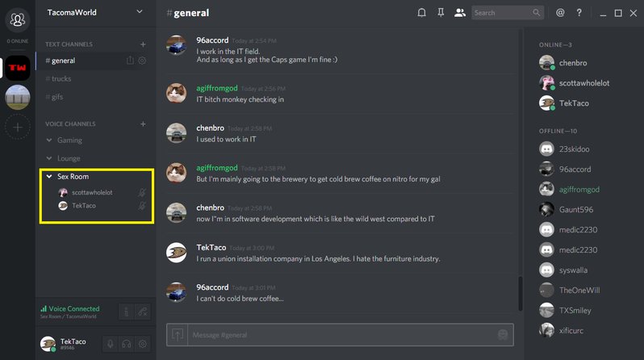Open the TacomaWorld server dropdown
Image resolution: width=644 pixels, height=360 pixels.
[140, 12]
